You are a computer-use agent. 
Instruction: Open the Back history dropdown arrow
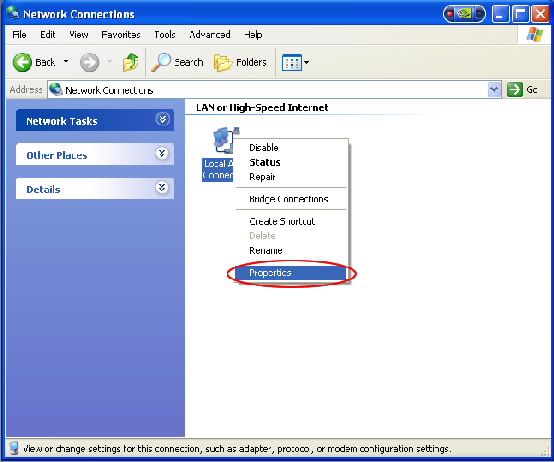click(x=66, y=61)
